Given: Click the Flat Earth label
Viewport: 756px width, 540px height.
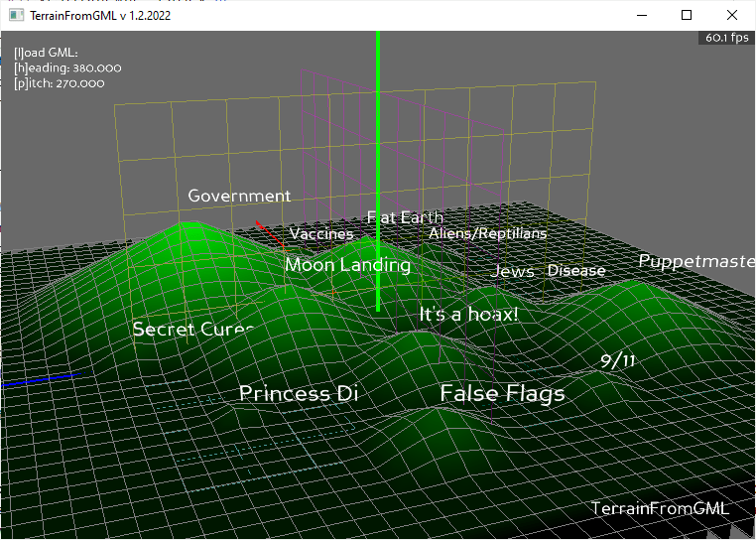Looking at the screenshot, I should (405, 217).
